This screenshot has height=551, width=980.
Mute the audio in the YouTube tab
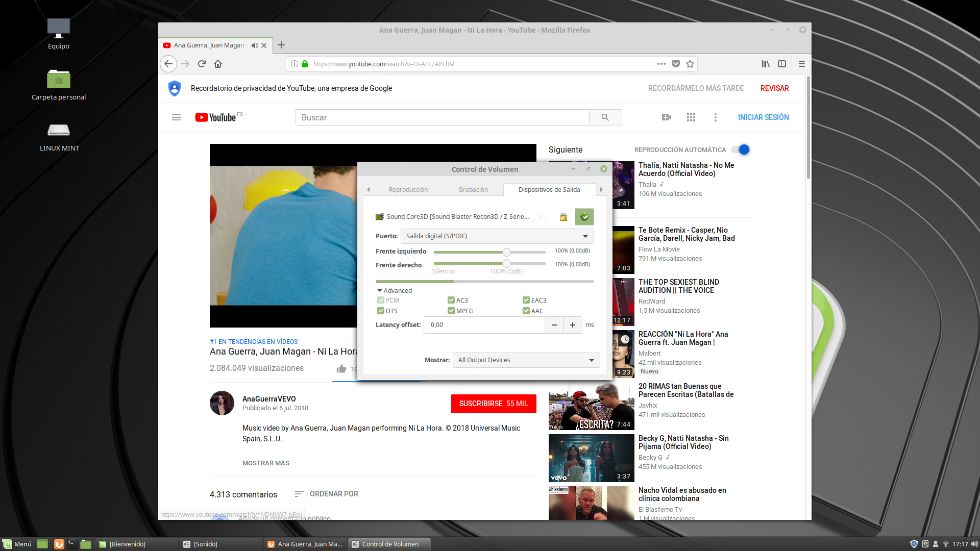click(255, 45)
